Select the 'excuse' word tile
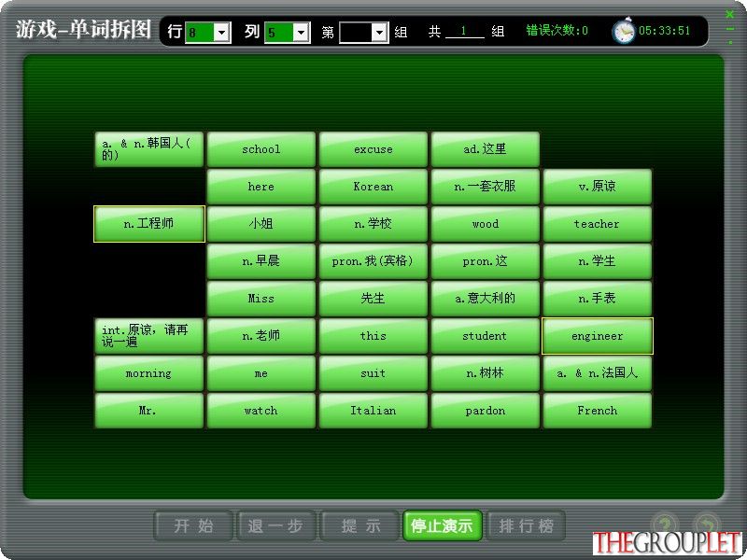 pyautogui.click(x=373, y=149)
